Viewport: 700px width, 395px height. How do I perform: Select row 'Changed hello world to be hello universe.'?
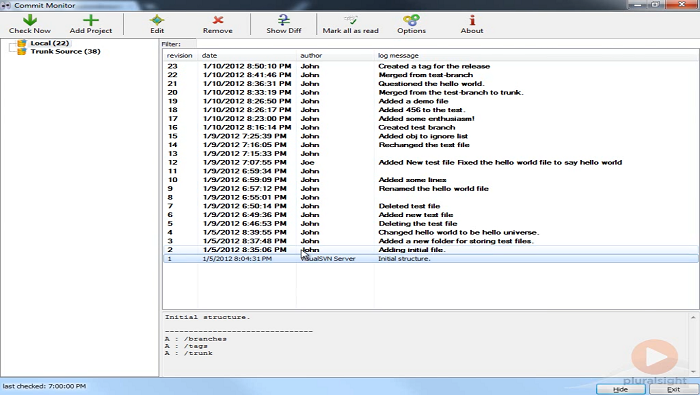tap(431, 232)
